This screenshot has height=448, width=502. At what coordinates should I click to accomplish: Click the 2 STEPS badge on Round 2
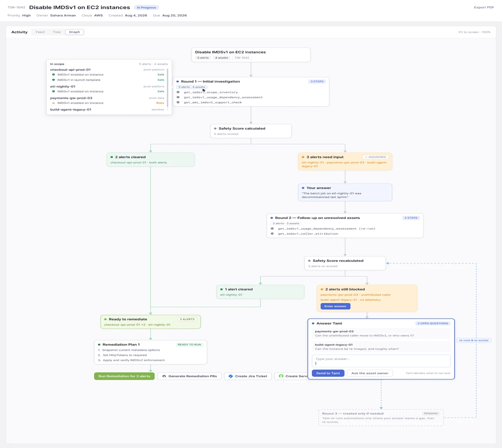coord(411,218)
